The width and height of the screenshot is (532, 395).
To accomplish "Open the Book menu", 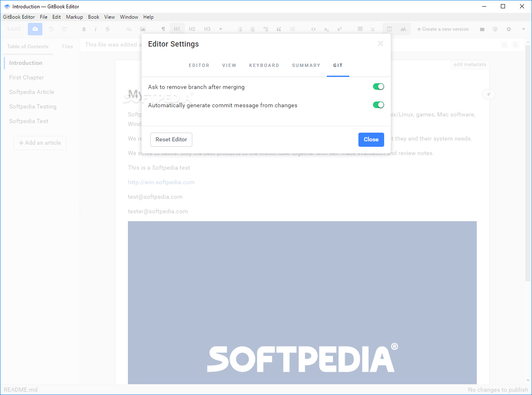I will pyautogui.click(x=94, y=17).
